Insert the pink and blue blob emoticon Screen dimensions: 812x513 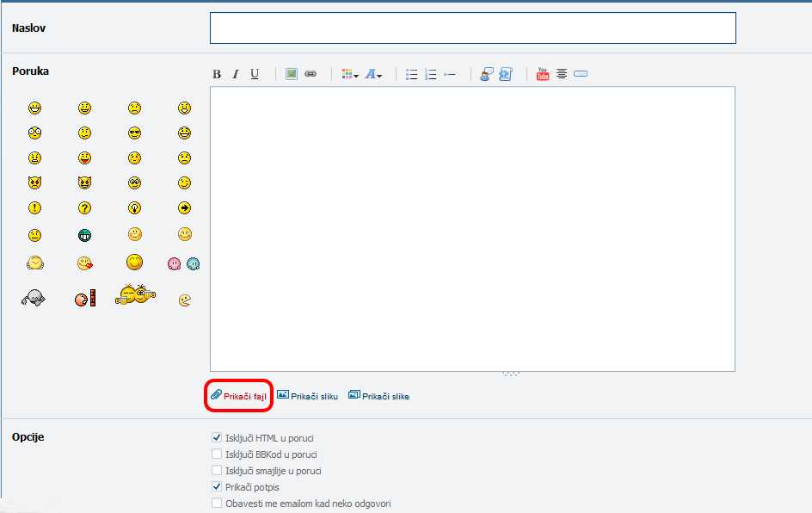184,263
